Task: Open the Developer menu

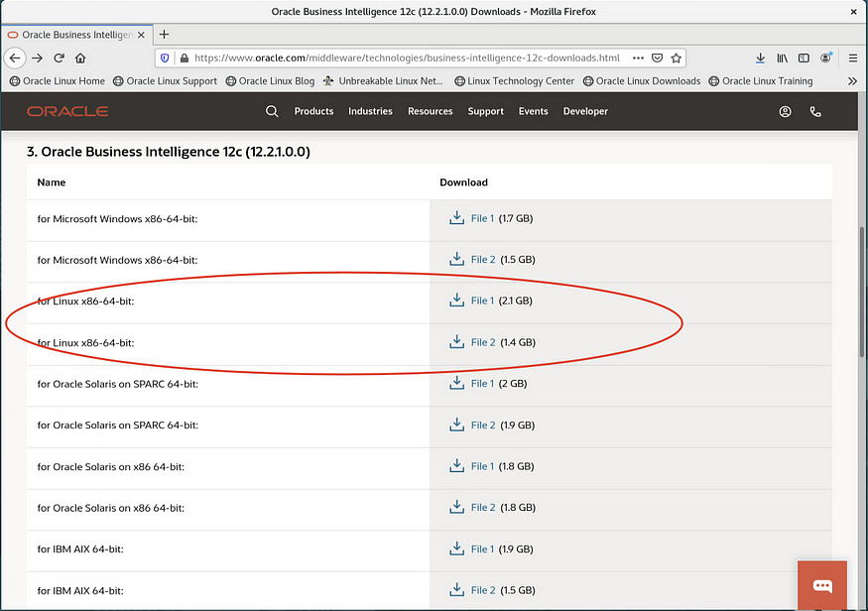Action: [585, 111]
